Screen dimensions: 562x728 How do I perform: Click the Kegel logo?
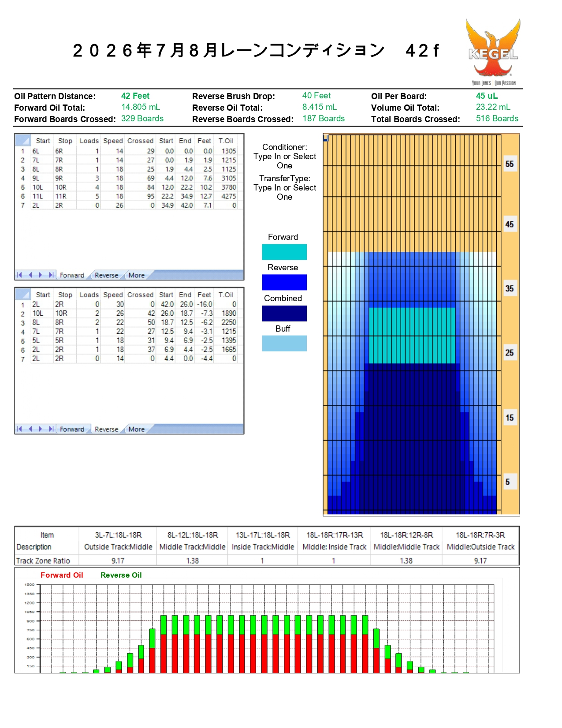coord(493,52)
